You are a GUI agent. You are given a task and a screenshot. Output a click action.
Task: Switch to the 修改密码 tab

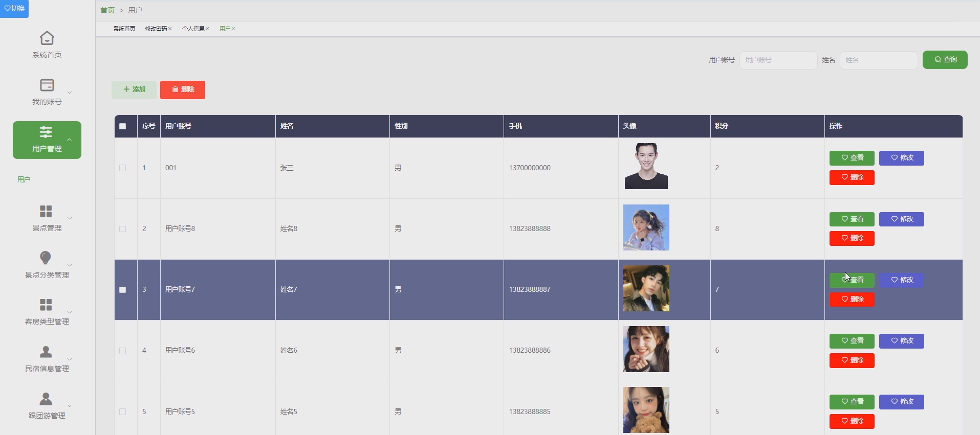pyautogui.click(x=156, y=29)
